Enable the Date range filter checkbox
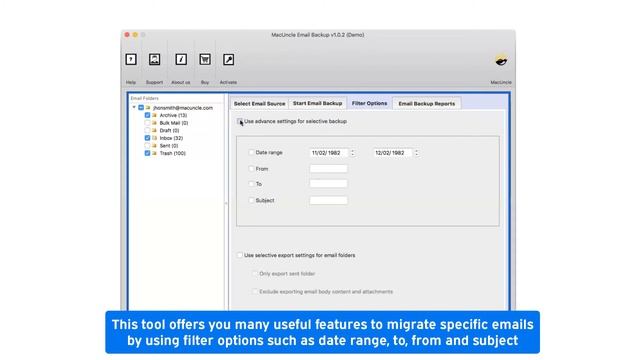This screenshot has height=360, width=640. [251, 152]
